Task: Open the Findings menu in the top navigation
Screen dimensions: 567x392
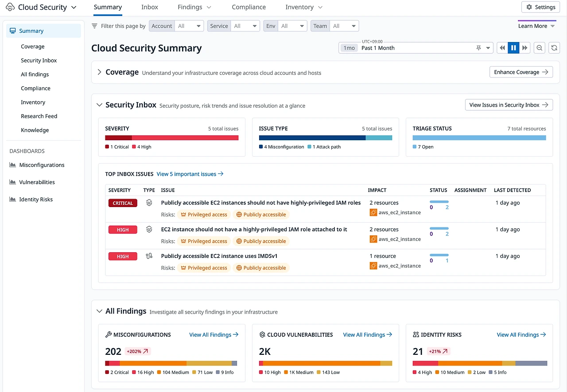Action: pos(190,7)
